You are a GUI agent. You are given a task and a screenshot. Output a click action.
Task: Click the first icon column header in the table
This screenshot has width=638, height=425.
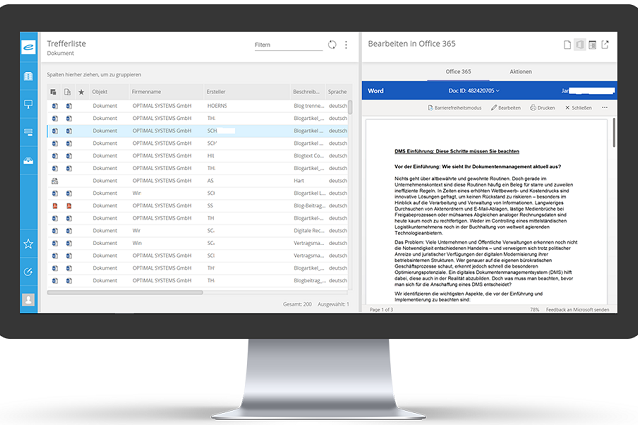point(53,92)
